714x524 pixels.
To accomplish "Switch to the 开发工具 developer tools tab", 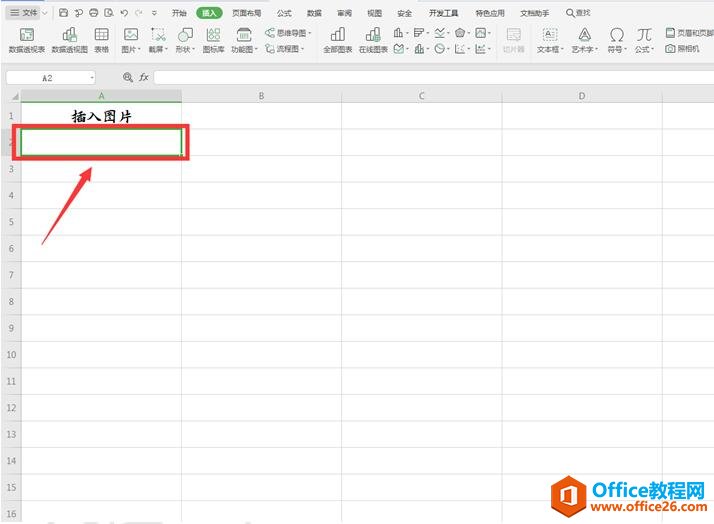I will 444,13.
